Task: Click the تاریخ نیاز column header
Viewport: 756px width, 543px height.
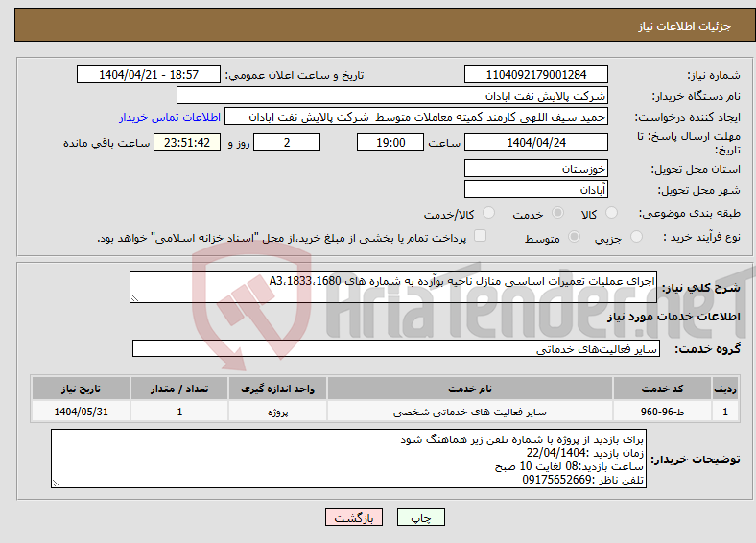Action: 81,389
